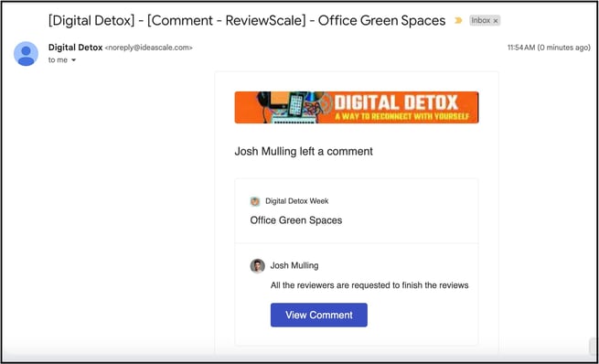Click 'Josh Mulling left a comment' heading

304,151
